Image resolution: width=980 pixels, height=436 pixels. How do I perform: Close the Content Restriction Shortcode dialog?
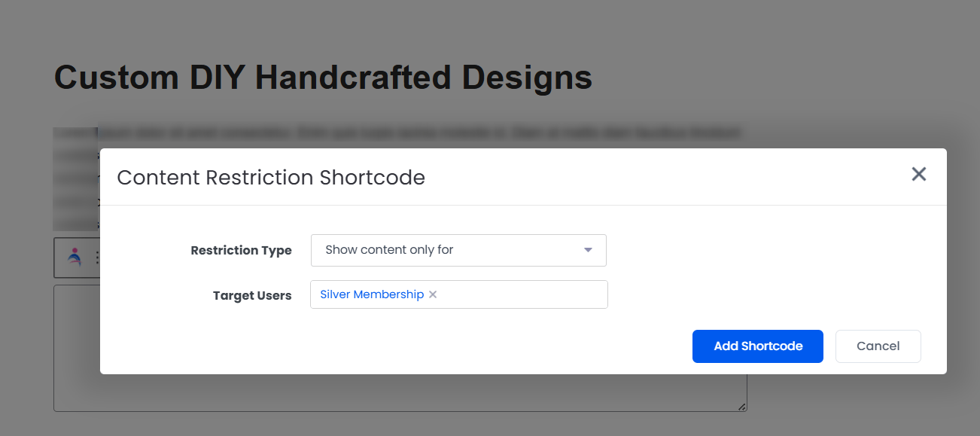pyautogui.click(x=918, y=175)
